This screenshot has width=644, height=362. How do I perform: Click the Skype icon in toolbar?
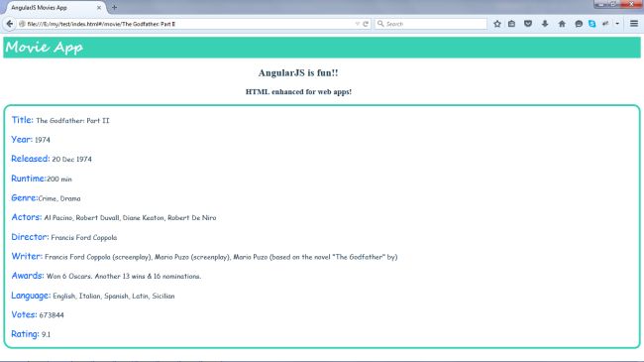pyautogui.click(x=591, y=24)
